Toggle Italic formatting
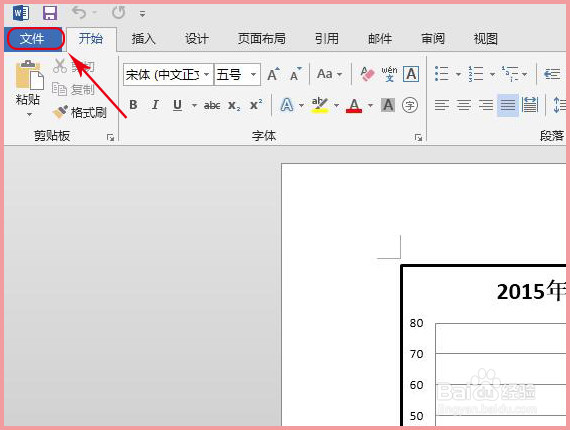 [155, 105]
